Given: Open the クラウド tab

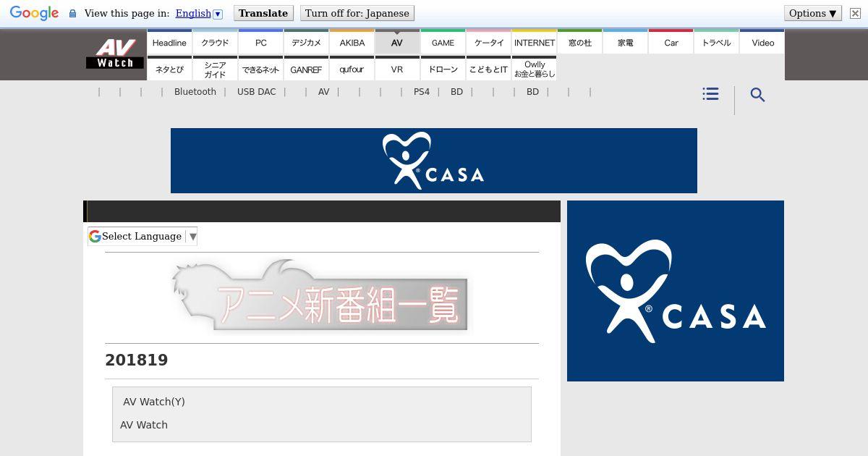Looking at the screenshot, I should click(215, 42).
